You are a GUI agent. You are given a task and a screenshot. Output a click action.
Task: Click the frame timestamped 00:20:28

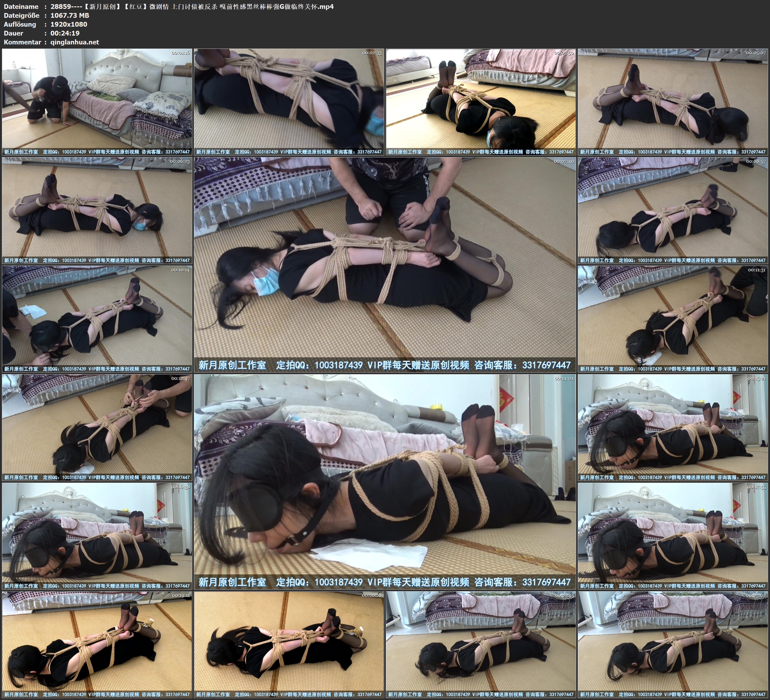click(289, 644)
